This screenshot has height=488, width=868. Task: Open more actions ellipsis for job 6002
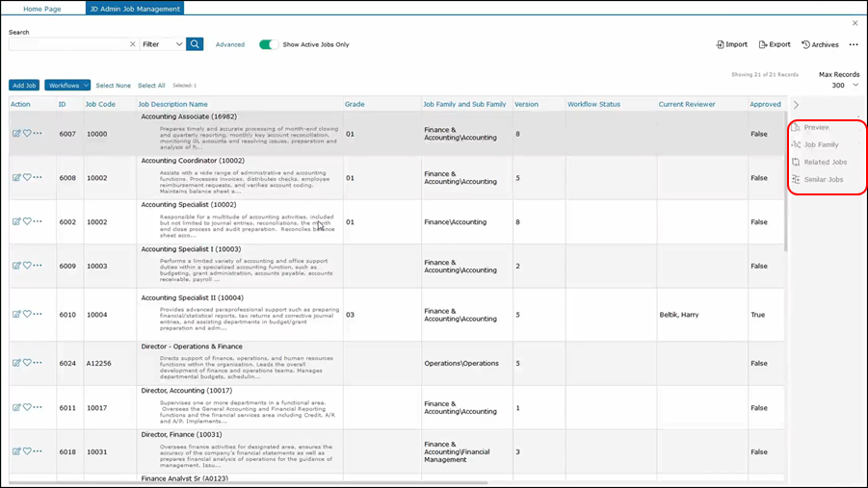(39, 221)
